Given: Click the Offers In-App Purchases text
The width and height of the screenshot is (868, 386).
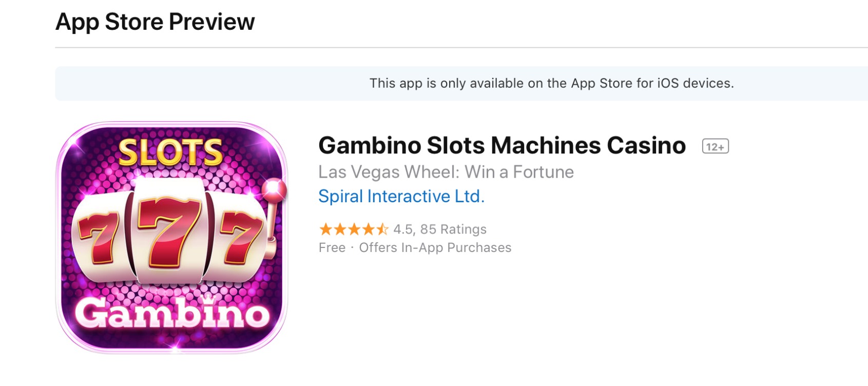Looking at the screenshot, I should coord(435,248).
